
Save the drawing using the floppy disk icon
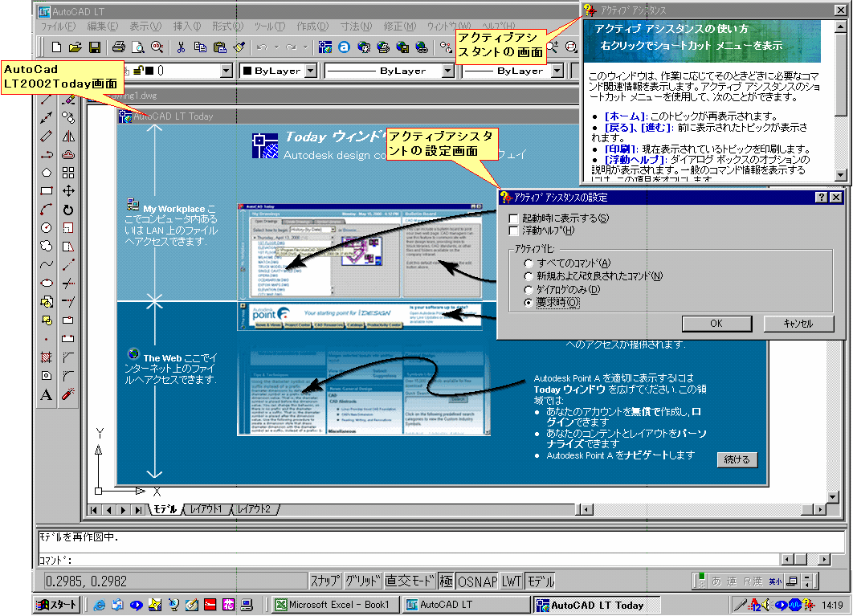95,47
